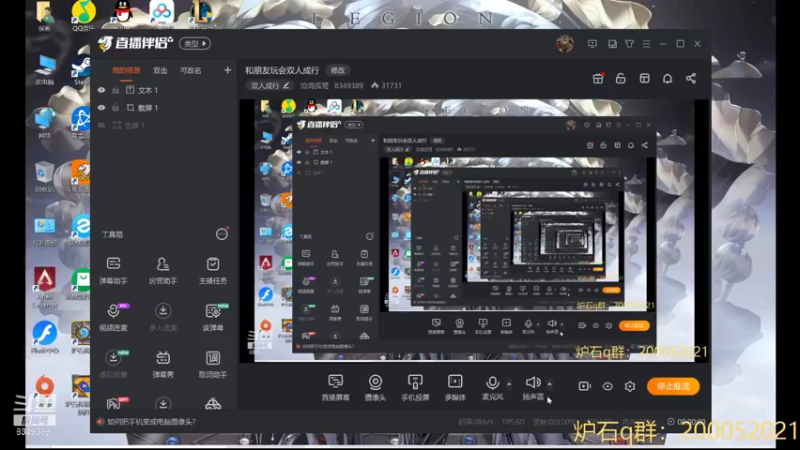This screenshot has height=450, width=800.
Task: Click the record video camera icon
Action: [585, 386]
